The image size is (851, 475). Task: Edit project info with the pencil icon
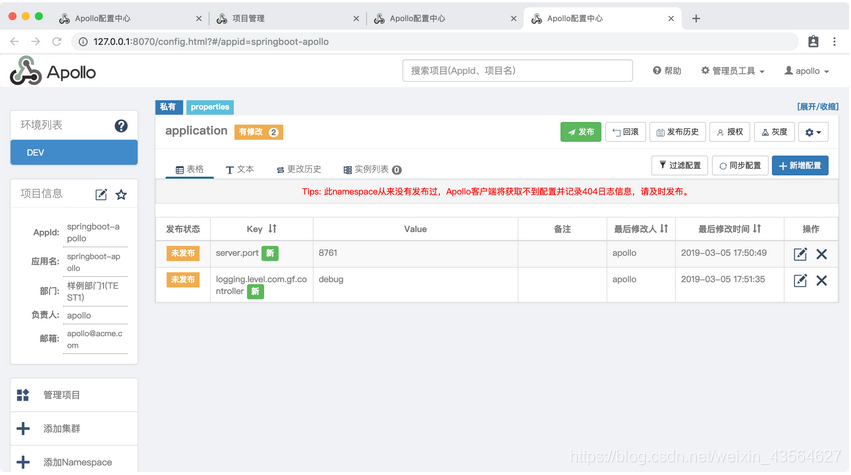[101, 194]
